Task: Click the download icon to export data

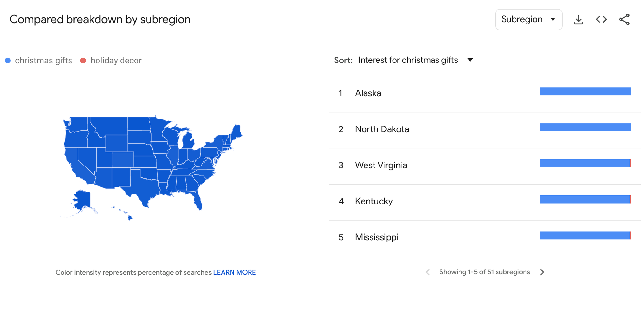Action: (579, 19)
